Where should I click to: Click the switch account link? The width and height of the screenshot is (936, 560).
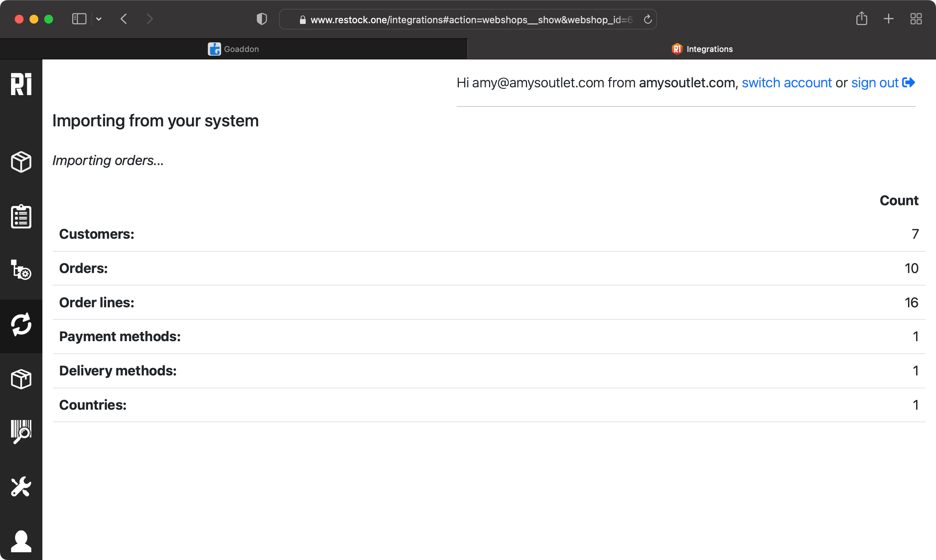point(786,83)
